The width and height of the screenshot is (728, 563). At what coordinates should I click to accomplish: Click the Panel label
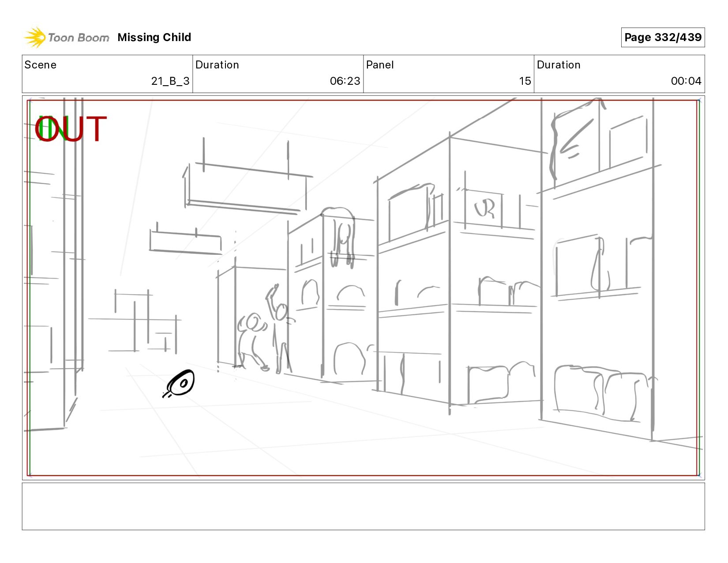[380, 65]
